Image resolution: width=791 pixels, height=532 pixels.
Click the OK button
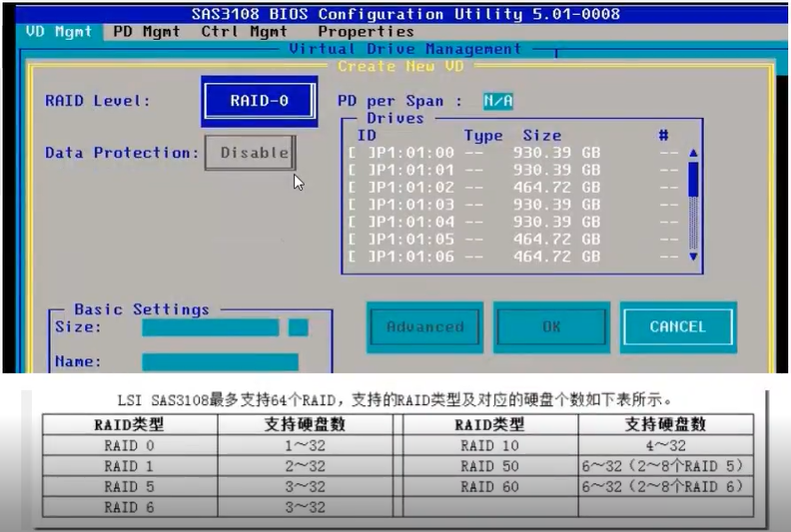[x=551, y=327]
